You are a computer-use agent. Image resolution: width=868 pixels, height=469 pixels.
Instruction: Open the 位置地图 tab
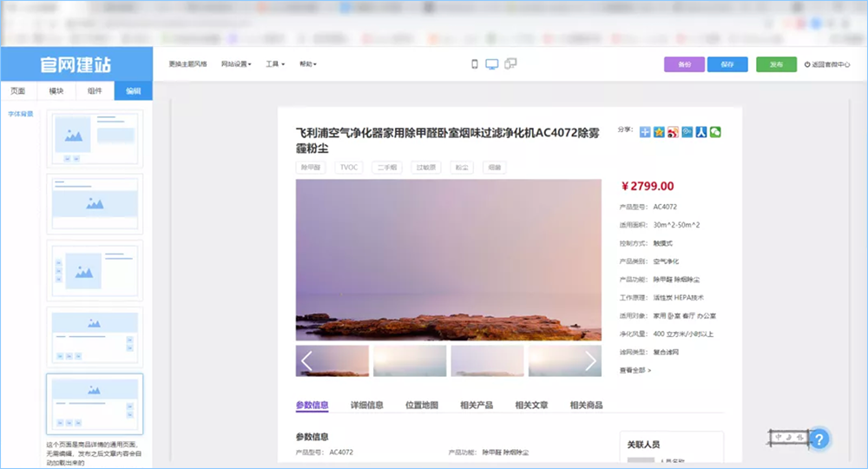[422, 405]
